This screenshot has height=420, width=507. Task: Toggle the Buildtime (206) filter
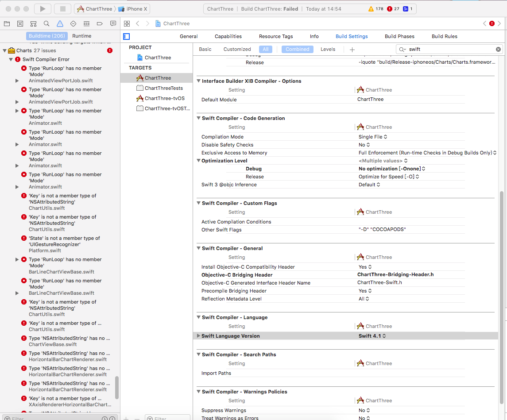tap(46, 36)
